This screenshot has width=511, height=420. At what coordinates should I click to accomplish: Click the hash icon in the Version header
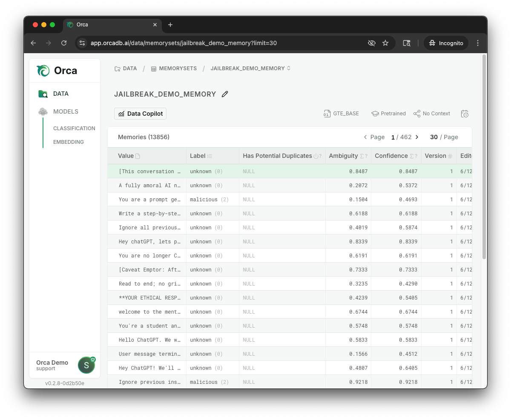point(450,156)
